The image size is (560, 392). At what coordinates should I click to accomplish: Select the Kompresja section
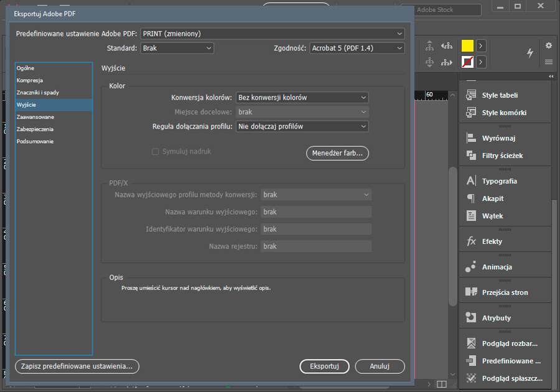pos(54,80)
